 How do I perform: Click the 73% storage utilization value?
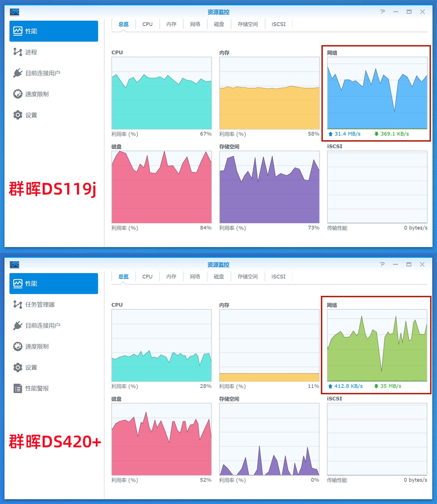coord(314,228)
